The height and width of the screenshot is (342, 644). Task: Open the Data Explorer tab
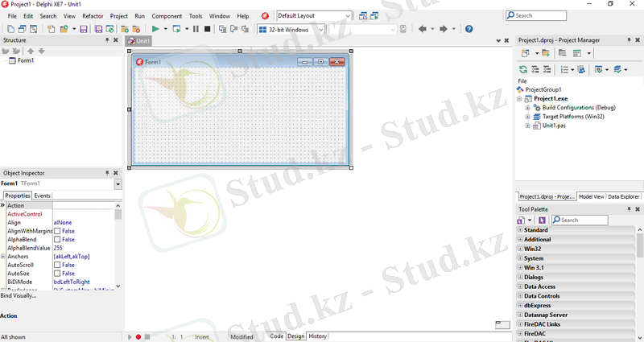[x=623, y=196]
